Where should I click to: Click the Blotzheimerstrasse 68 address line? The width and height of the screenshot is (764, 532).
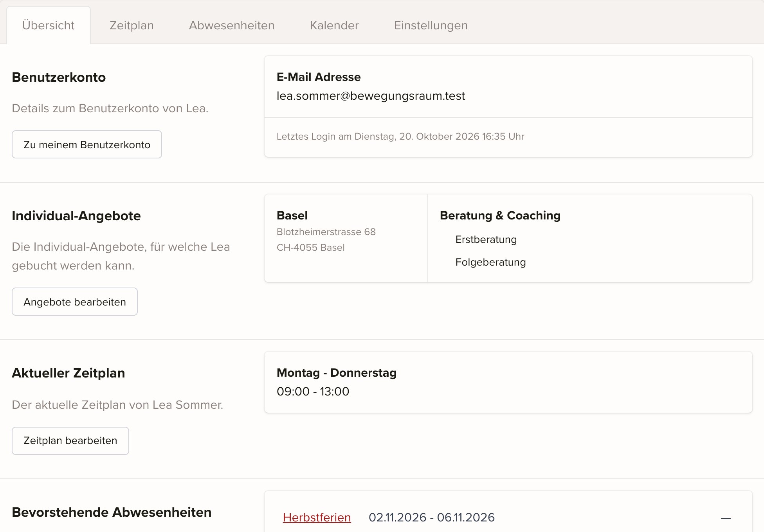pyautogui.click(x=326, y=232)
